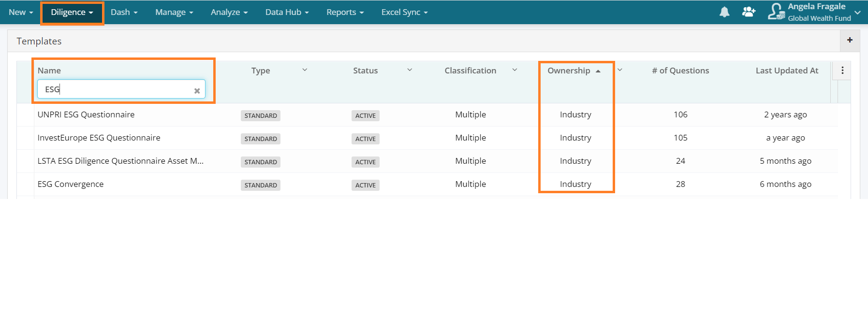Open LSTA ESG Diligence Questionnaire template
Viewport: 868px width, 313px height.
click(x=120, y=161)
